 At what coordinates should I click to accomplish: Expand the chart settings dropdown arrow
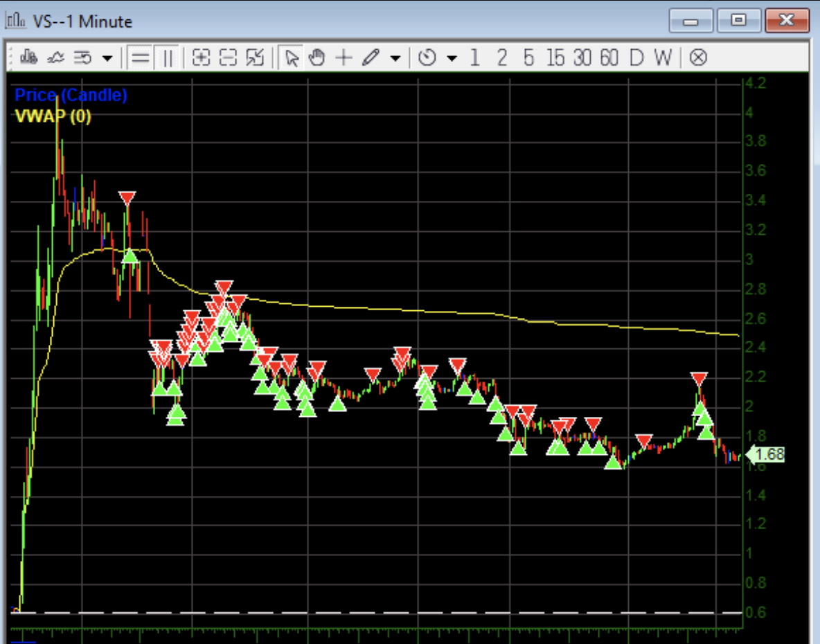point(107,58)
